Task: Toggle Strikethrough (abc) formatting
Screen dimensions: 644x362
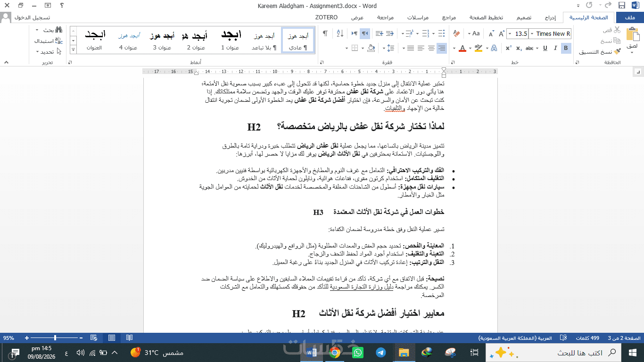Action: tap(529, 48)
